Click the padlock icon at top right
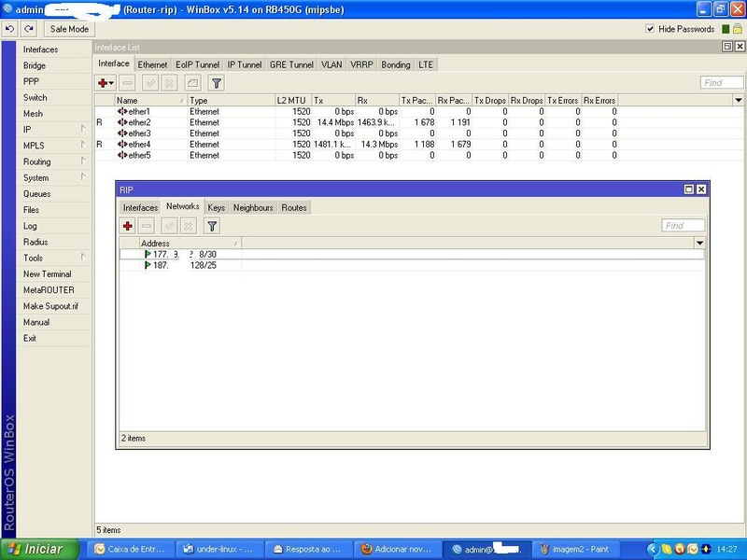The height and width of the screenshot is (560, 747). pyautogui.click(x=738, y=29)
